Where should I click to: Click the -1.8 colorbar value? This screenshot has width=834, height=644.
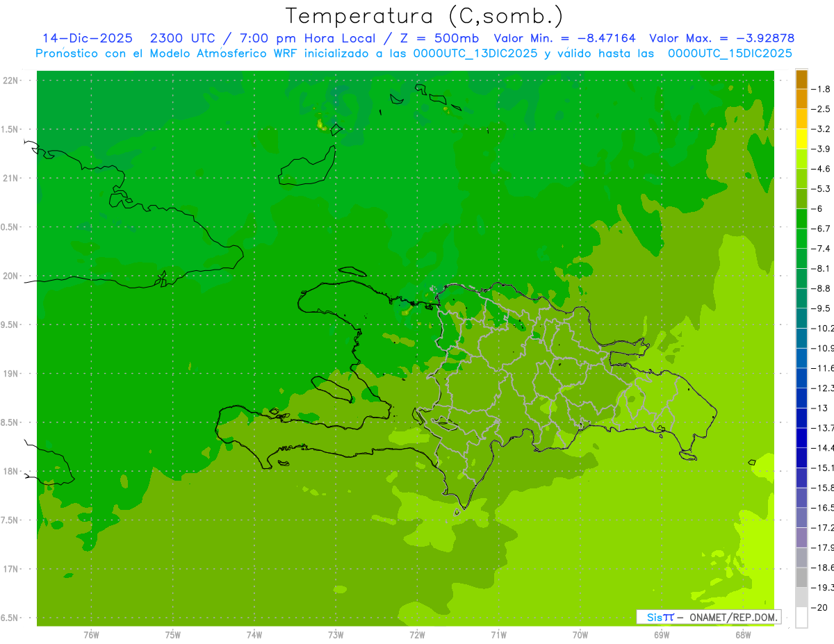point(821,89)
